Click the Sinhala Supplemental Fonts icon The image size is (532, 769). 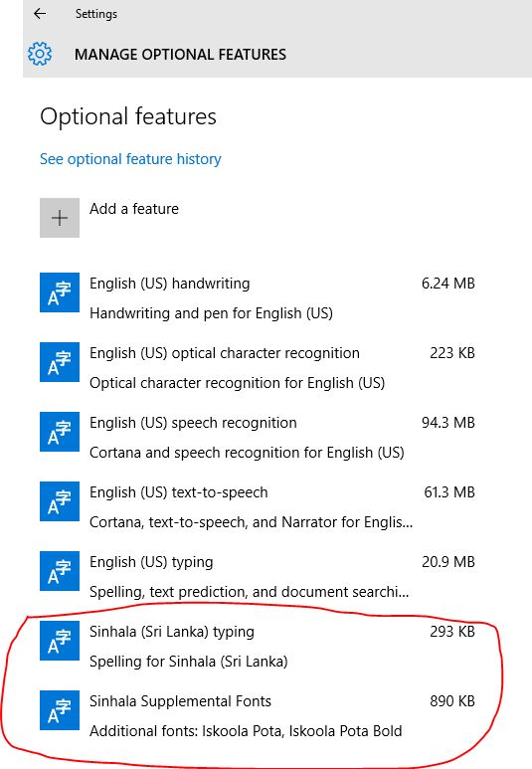tap(60, 710)
